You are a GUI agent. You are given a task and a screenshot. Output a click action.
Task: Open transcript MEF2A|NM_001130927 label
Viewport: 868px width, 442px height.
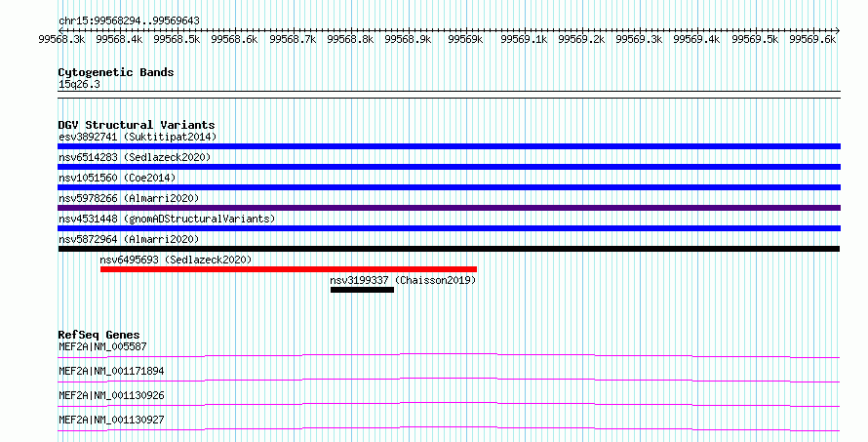(x=111, y=420)
